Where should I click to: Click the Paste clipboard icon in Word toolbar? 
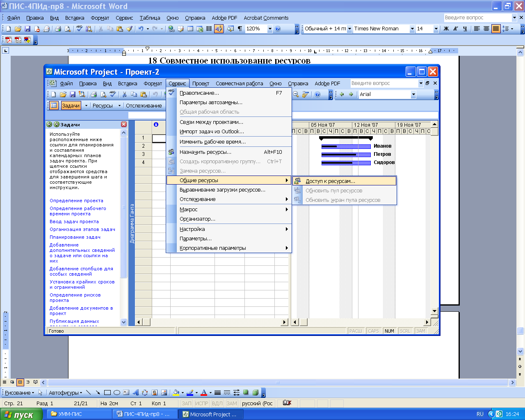click(x=119, y=29)
